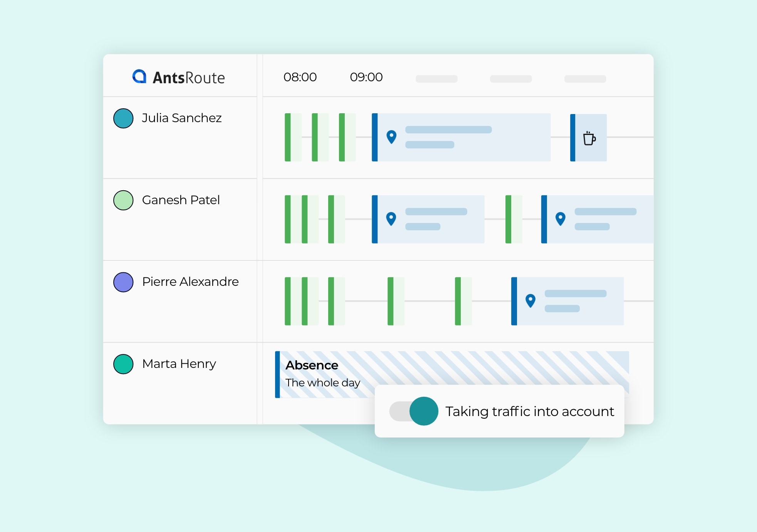Click the 09:00 time header

(366, 77)
